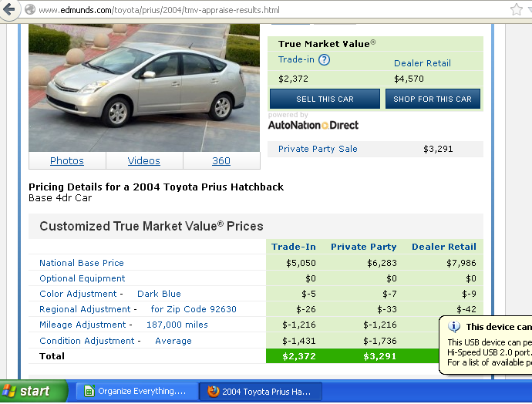The width and height of the screenshot is (532, 404).
Task: Bookmark page with the star icon
Action: point(517,9)
